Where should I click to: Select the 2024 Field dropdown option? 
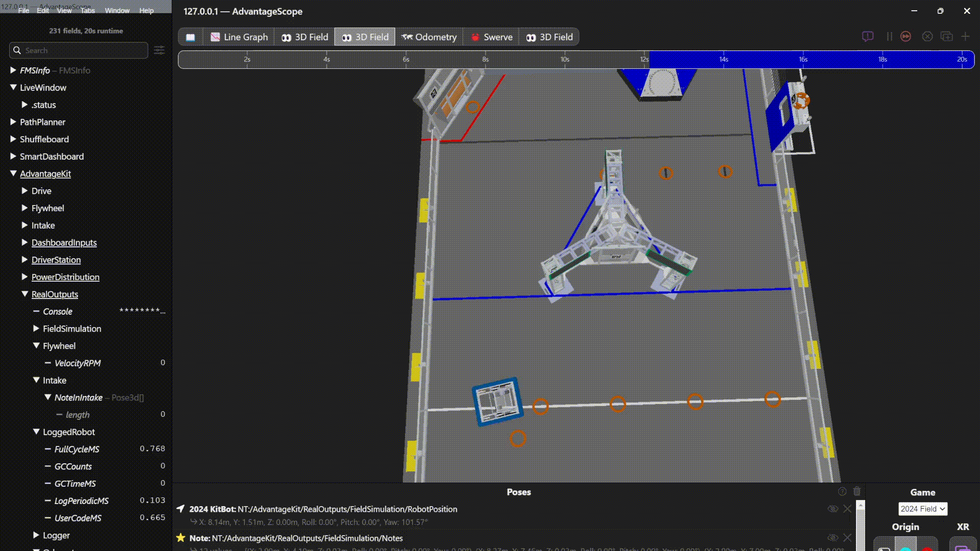point(922,508)
